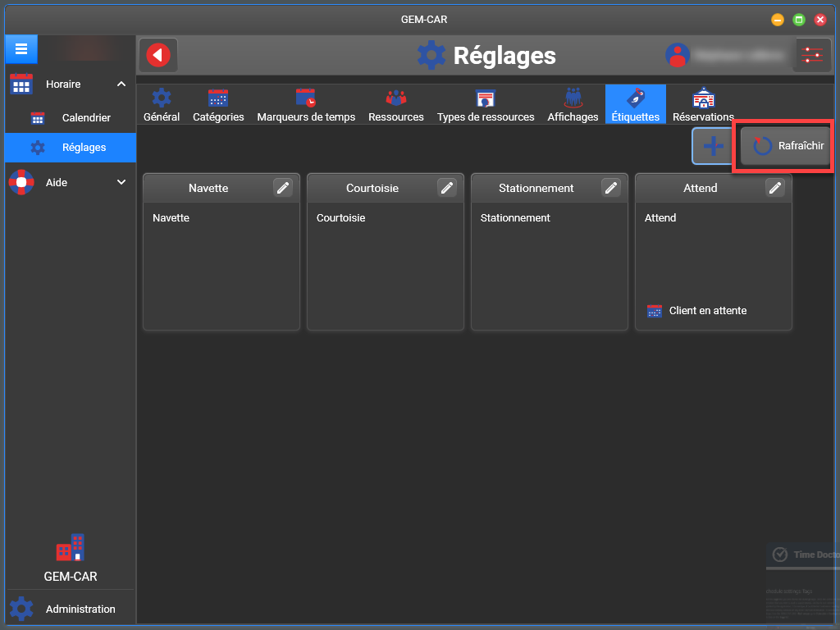Screen dimensions: 840x630
Task: Click the Horaire calendar icon in sidebar
Action: 21,84
